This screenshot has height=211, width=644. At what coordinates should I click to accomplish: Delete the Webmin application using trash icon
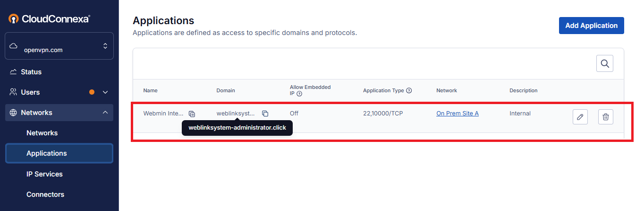tap(606, 117)
